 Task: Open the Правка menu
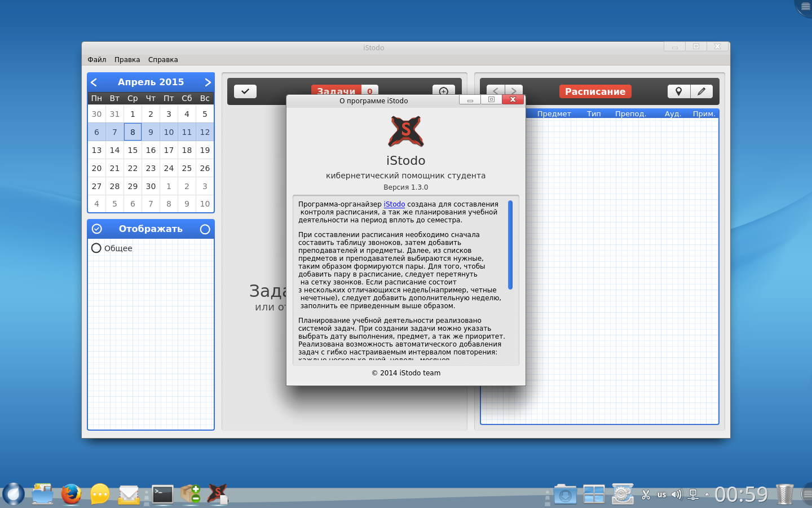127,60
